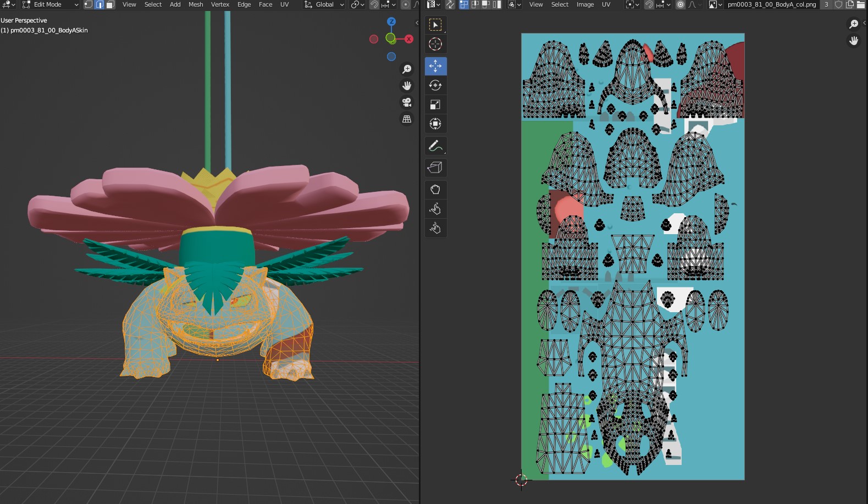Toggle proportional editing in 3D viewport header
868x504 pixels.
(406, 4)
